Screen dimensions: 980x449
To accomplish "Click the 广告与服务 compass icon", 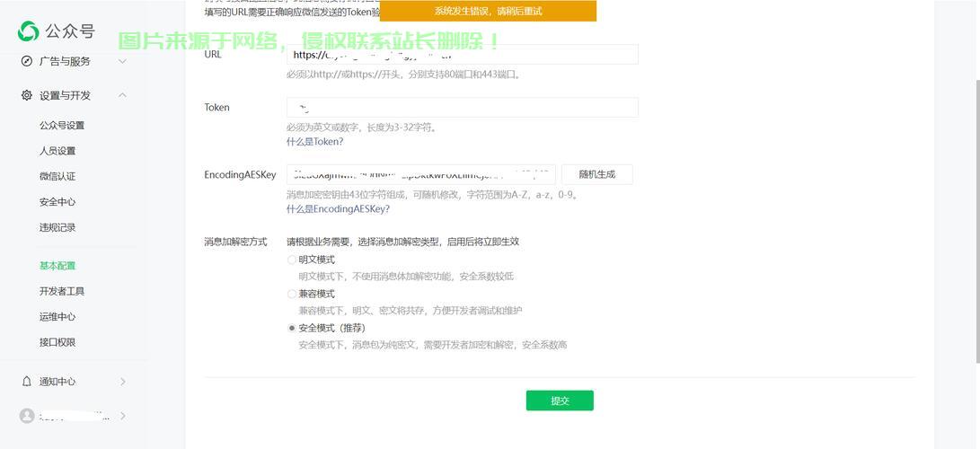I will point(26,61).
